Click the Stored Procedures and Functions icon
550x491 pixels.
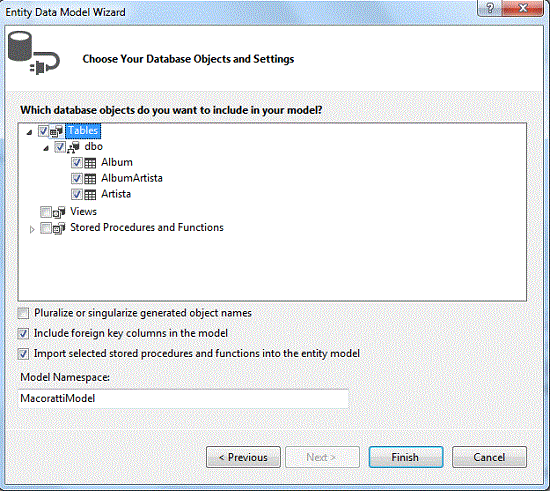(x=59, y=228)
